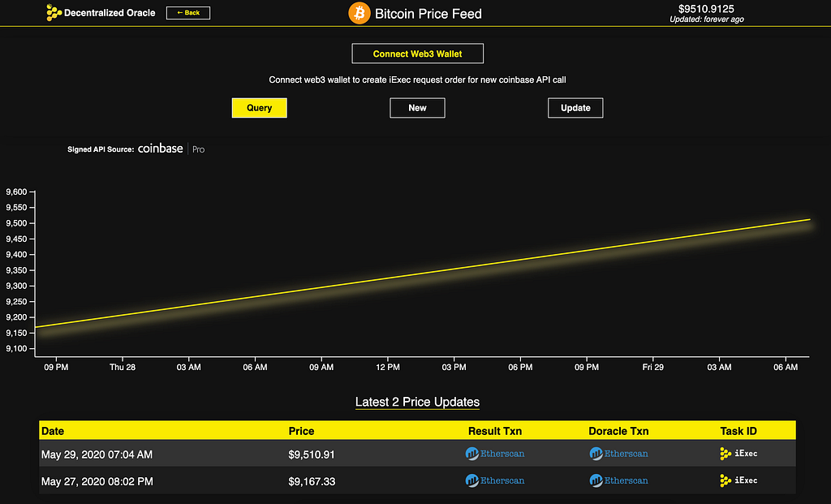Click the $9510.9125 price in header
Screen dimensions: 831x504
(x=707, y=8)
